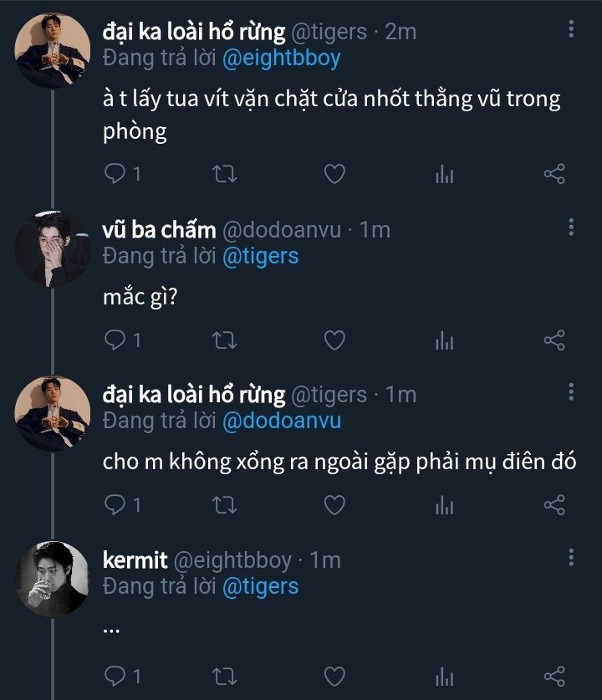Image resolution: width=602 pixels, height=700 pixels.
Task: Open the @eightbboy mention link
Action: coord(281,58)
